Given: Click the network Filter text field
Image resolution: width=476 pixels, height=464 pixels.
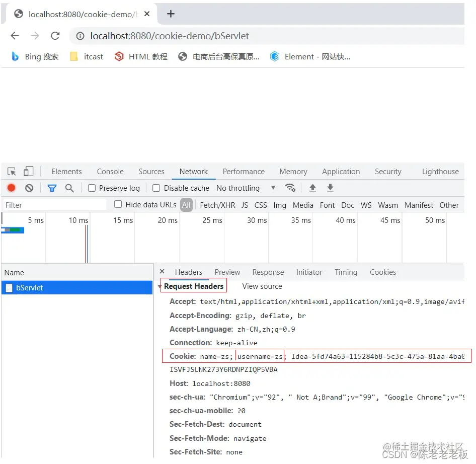Looking at the screenshot, I should pos(55,205).
